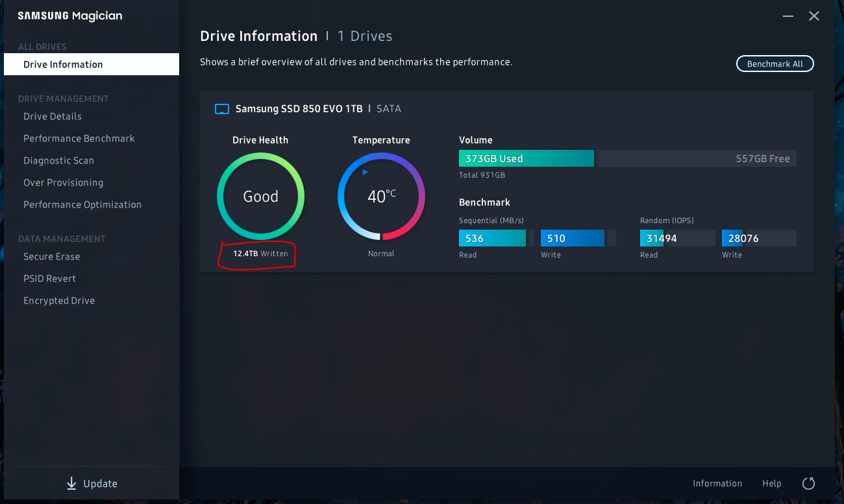Click the 40°C temperature gauge

point(381,196)
